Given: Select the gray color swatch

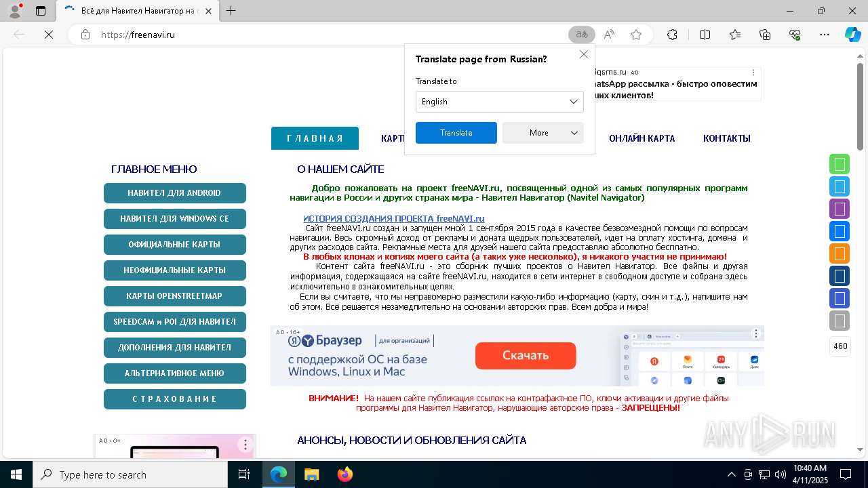Looking at the screenshot, I should click(x=840, y=321).
